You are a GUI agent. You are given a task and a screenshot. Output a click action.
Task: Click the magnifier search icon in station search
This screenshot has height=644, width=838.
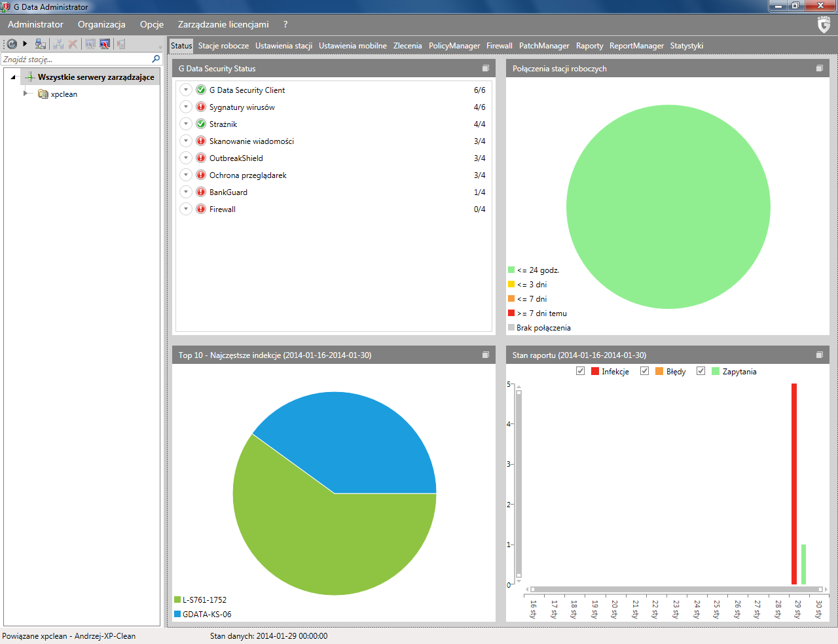coord(156,59)
